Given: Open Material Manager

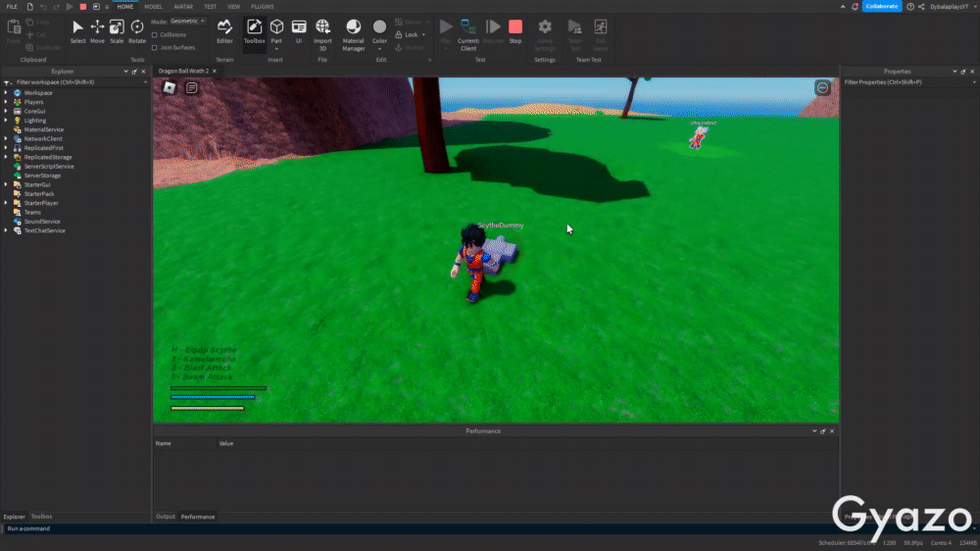Looking at the screenshot, I should [353, 34].
